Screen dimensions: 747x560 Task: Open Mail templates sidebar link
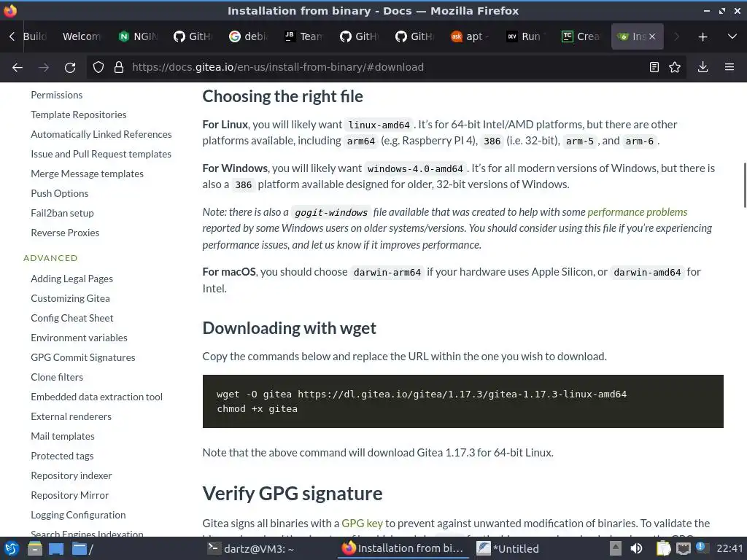point(63,436)
